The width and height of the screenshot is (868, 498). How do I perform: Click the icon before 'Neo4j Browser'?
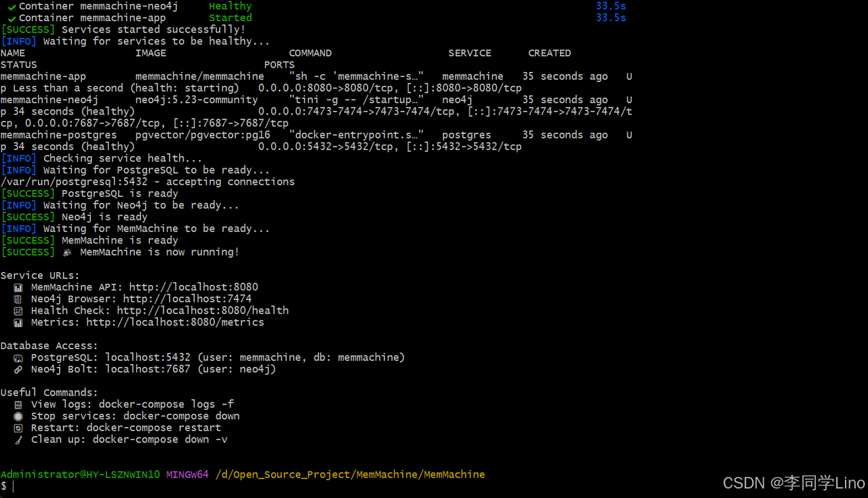click(18, 299)
